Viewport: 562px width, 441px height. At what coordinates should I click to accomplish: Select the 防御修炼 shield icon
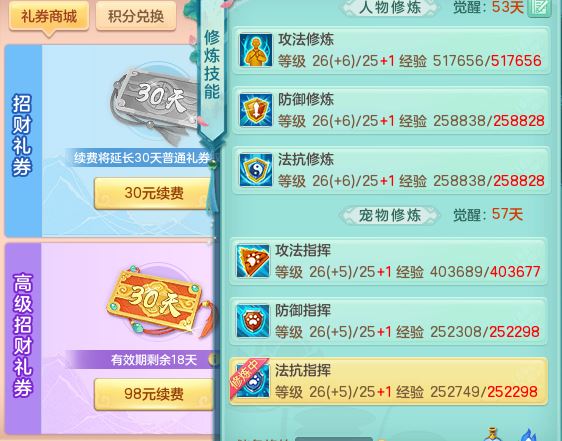[x=256, y=110]
